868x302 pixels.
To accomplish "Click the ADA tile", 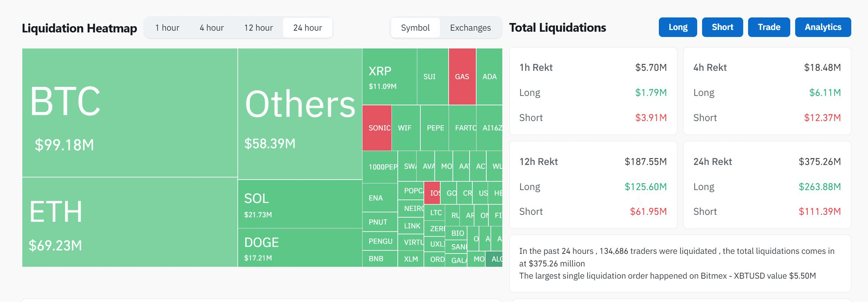I will pos(489,77).
